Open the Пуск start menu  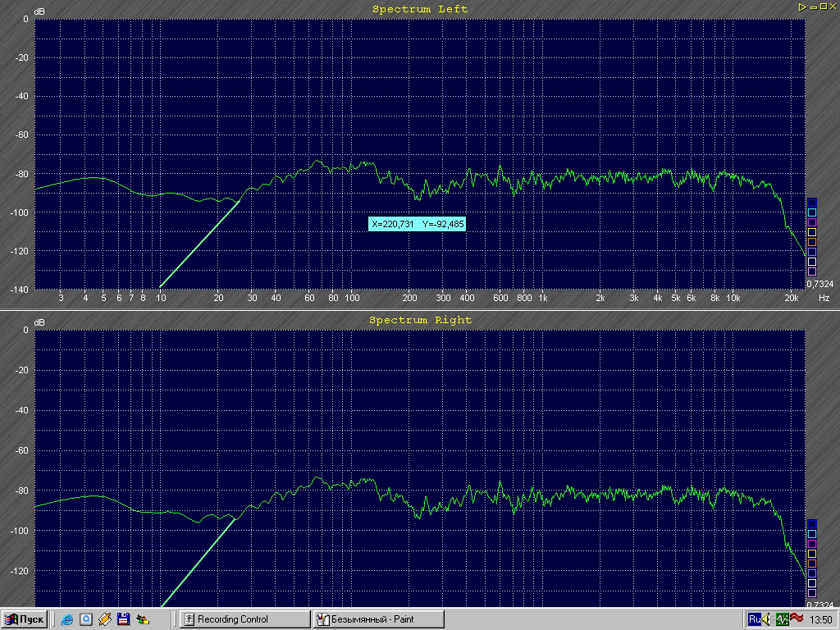(25, 619)
